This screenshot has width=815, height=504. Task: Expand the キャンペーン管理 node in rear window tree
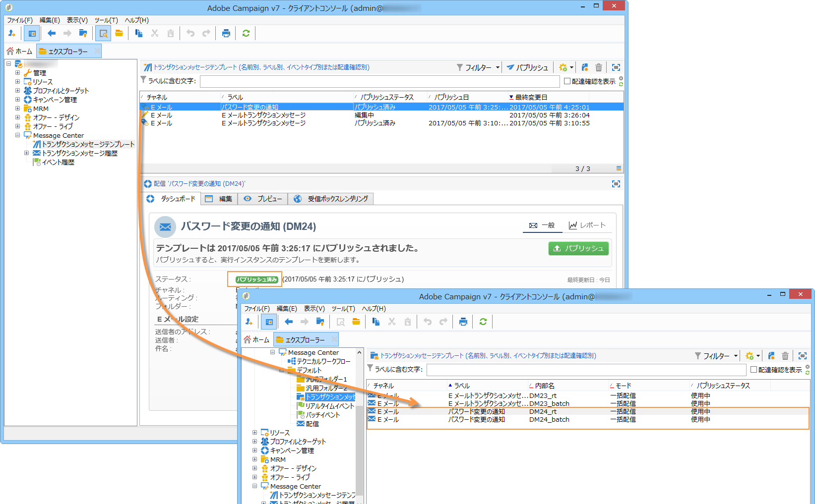(x=17, y=100)
